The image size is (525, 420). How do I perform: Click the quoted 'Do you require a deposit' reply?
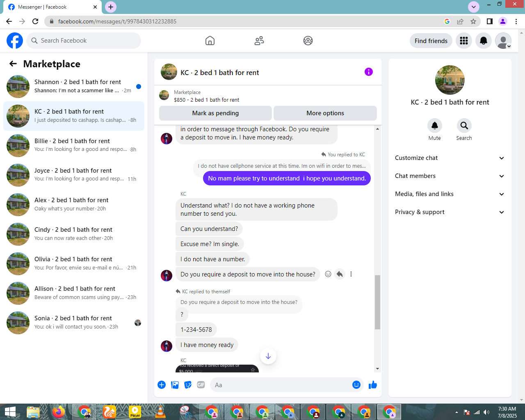coord(239,302)
